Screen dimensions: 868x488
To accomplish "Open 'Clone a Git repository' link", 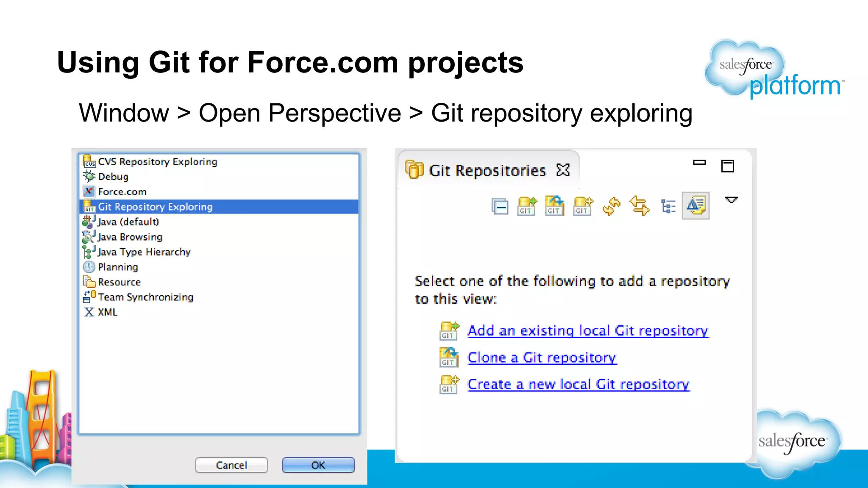I will [x=542, y=358].
